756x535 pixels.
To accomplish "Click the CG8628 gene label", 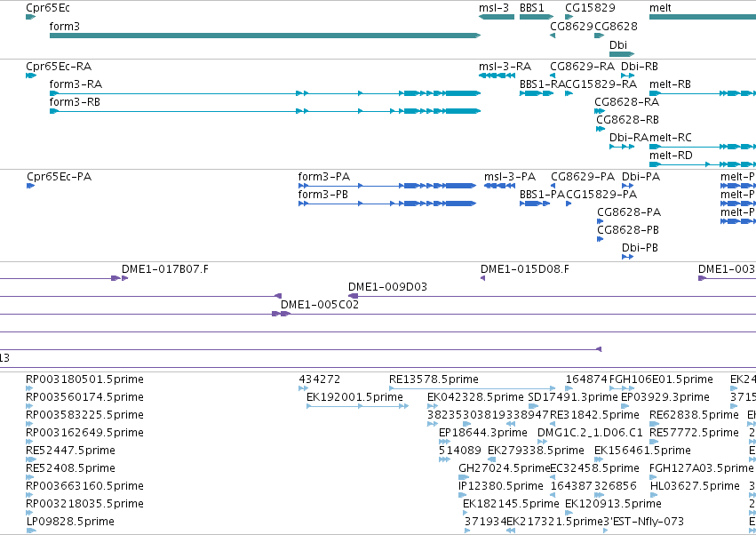I will click(616, 26).
